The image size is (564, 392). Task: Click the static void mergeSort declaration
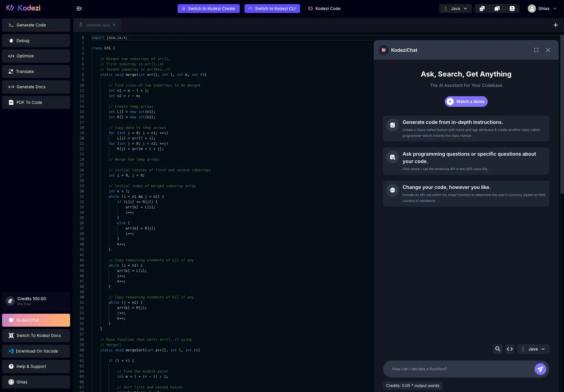(150, 350)
